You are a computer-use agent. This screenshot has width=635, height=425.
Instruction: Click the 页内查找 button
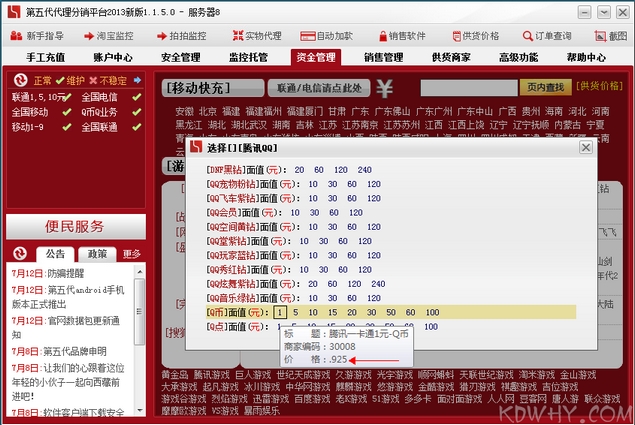coord(547,88)
